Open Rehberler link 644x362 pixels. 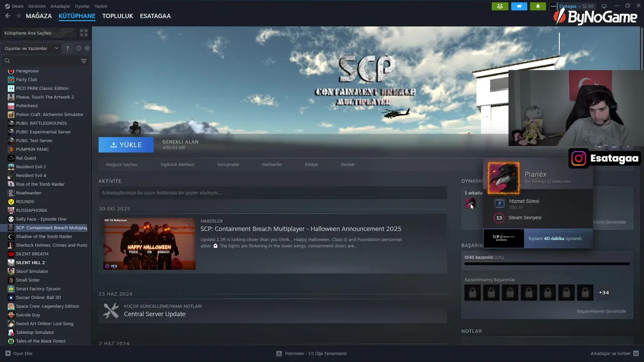(272, 164)
